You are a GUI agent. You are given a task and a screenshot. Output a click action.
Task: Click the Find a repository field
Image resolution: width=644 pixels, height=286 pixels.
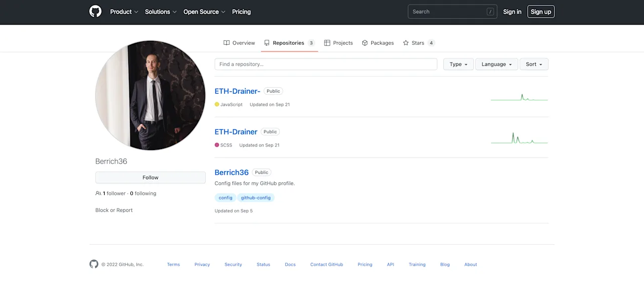[x=326, y=64]
